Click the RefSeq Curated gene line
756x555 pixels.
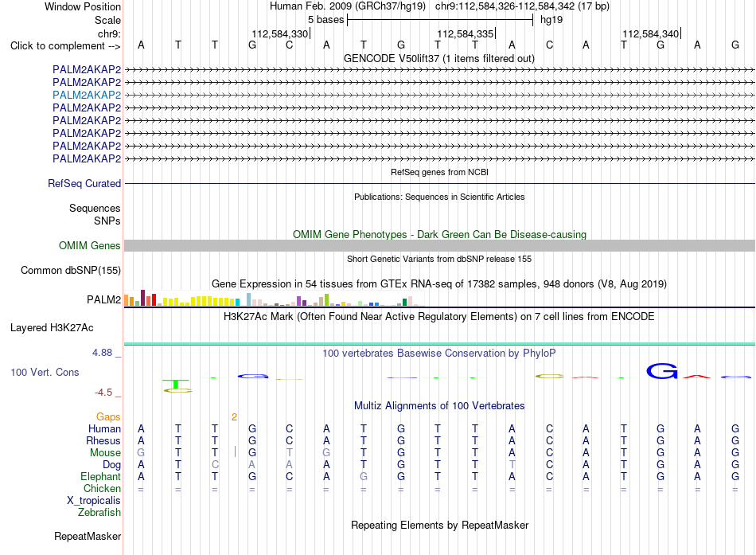point(440,183)
